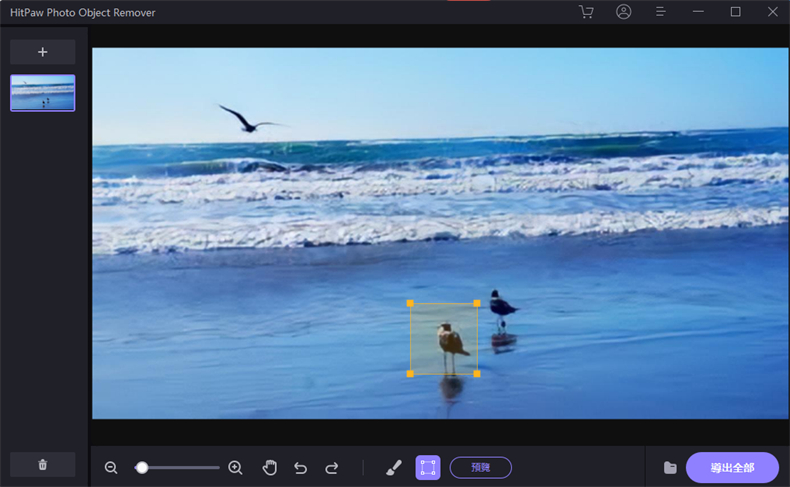790x487 pixels.
Task: Toggle the box selection tool
Action: tap(428, 467)
